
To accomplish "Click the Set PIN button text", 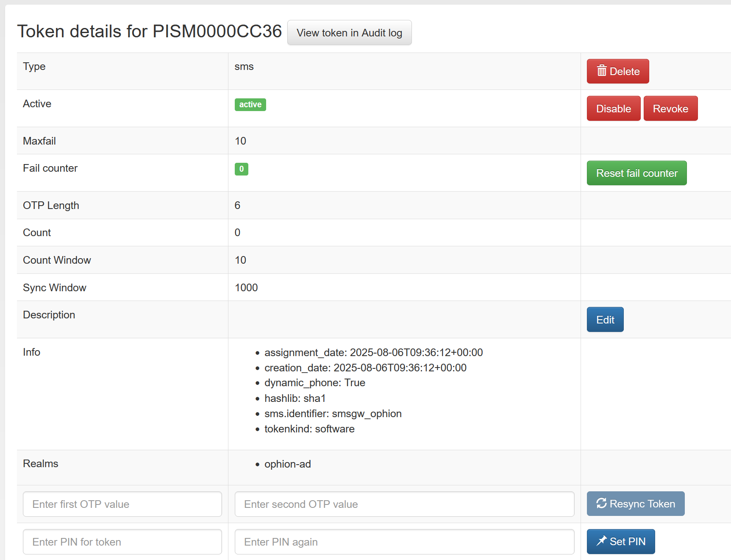I will 627,542.
